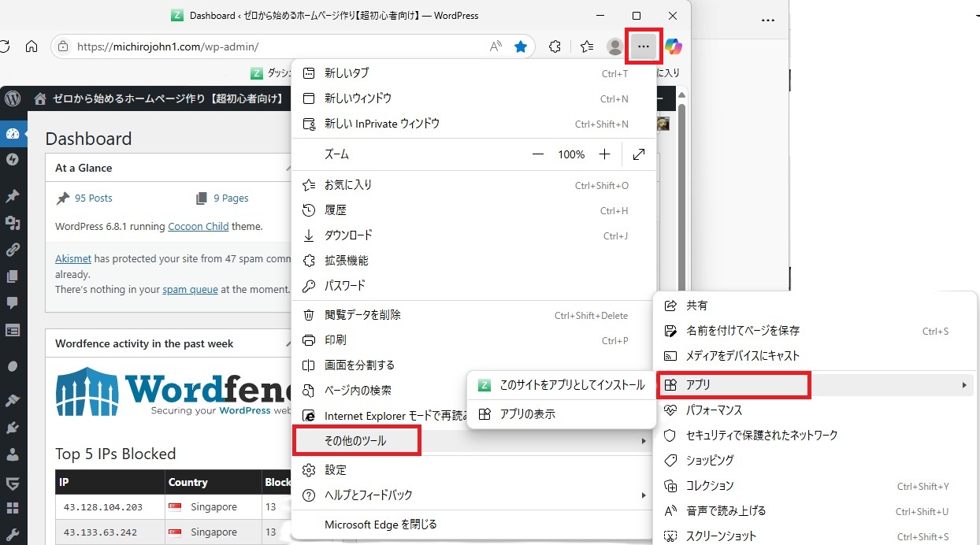
Task: Select このサイトをアプリとしてインストール
Action: pyautogui.click(x=562, y=385)
